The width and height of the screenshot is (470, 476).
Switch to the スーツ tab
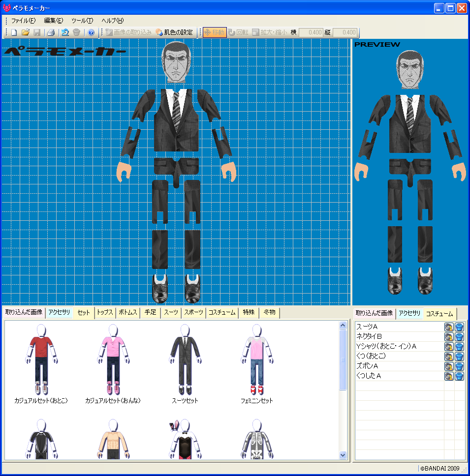[x=171, y=312]
